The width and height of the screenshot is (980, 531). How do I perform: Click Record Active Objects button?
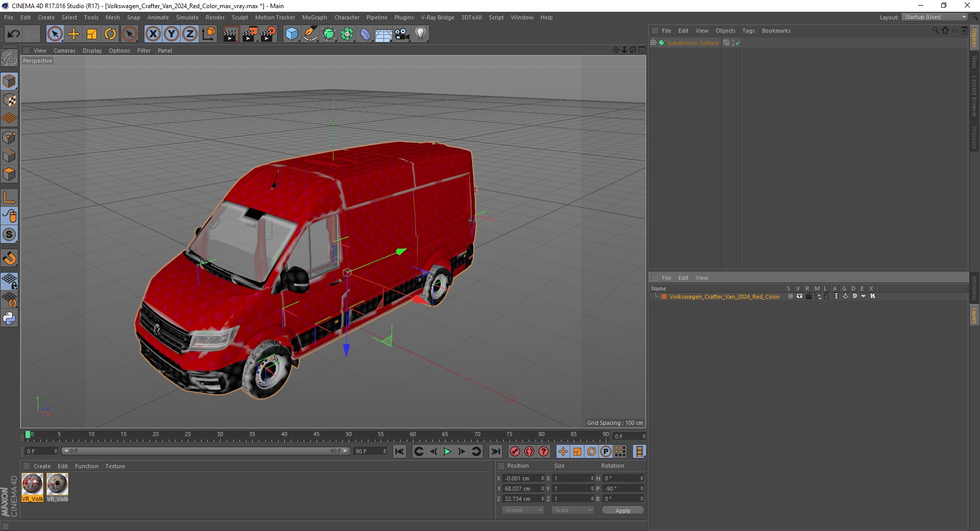pos(515,451)
